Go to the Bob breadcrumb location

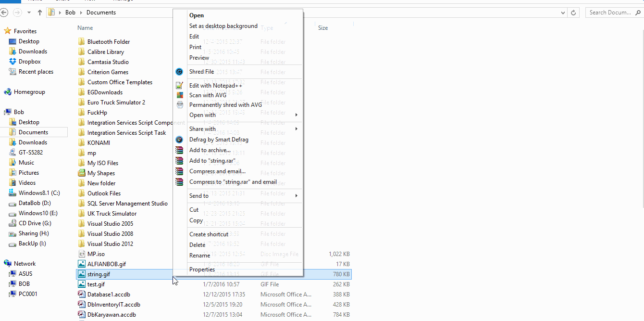tap(70, 13)
